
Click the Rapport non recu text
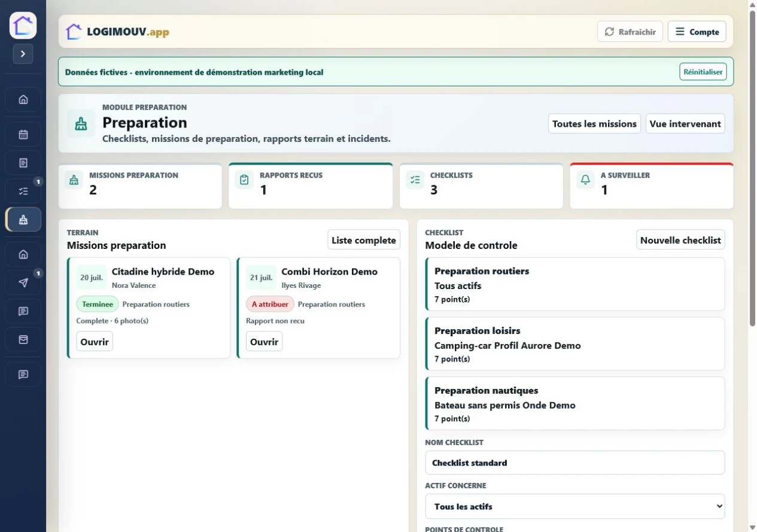click(x=275, y=321)
